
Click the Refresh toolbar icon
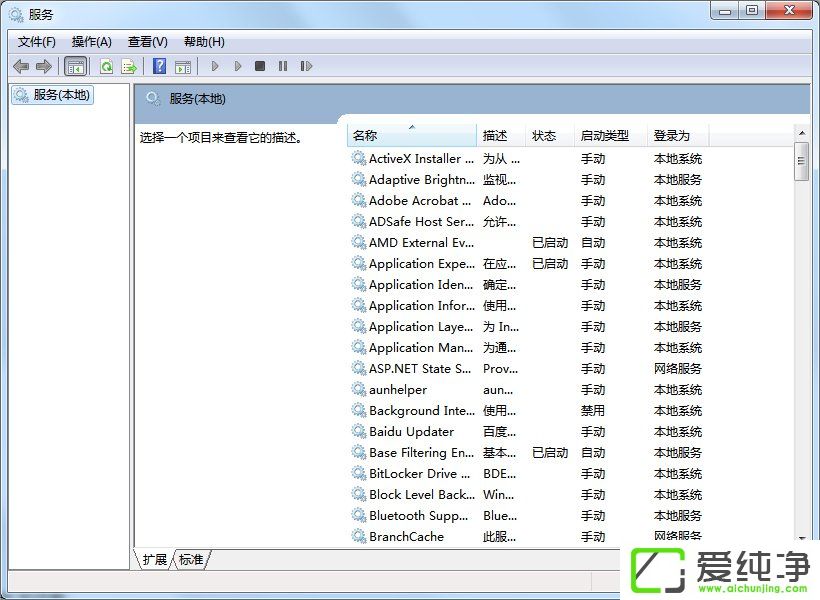point(106,66)
